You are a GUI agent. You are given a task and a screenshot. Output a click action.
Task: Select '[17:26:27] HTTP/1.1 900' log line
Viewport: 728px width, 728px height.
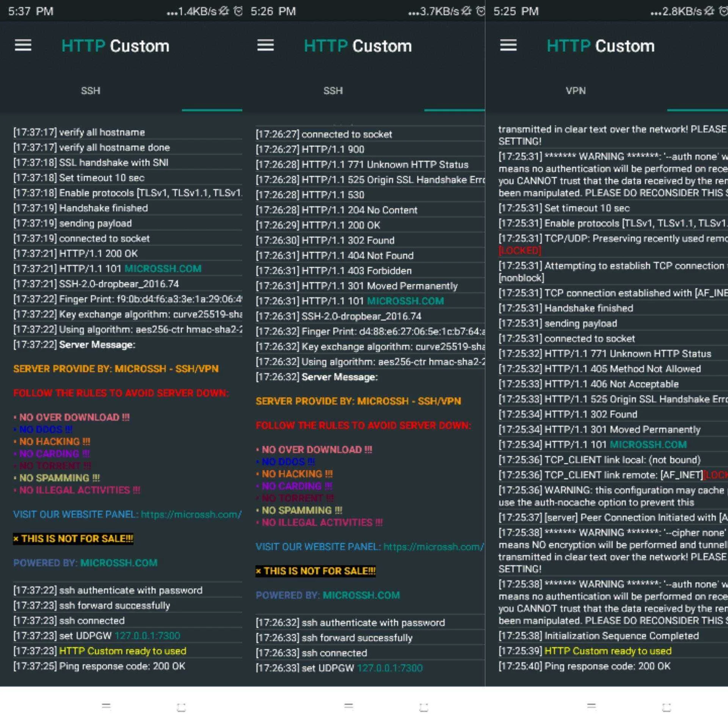(x=310, y=149)
